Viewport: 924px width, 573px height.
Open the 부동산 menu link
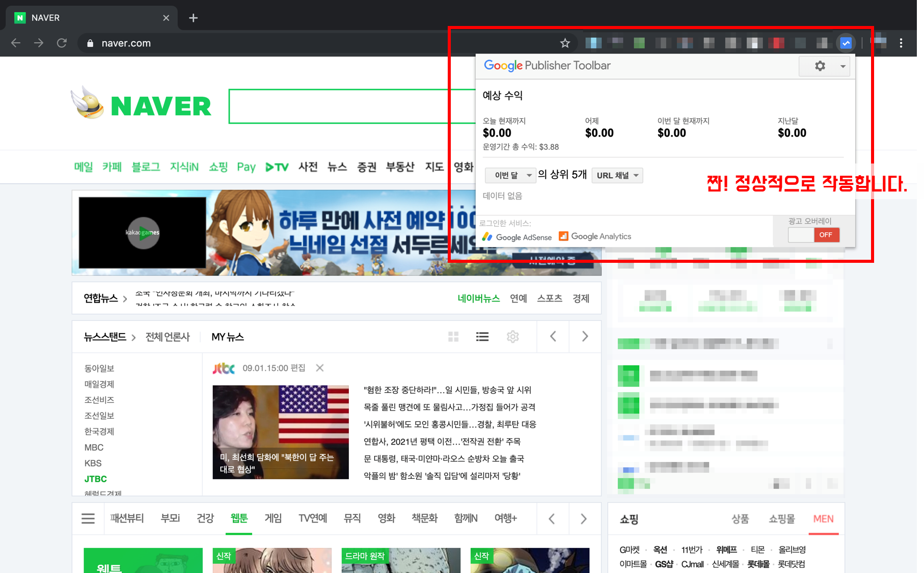[x=400, y=167]
